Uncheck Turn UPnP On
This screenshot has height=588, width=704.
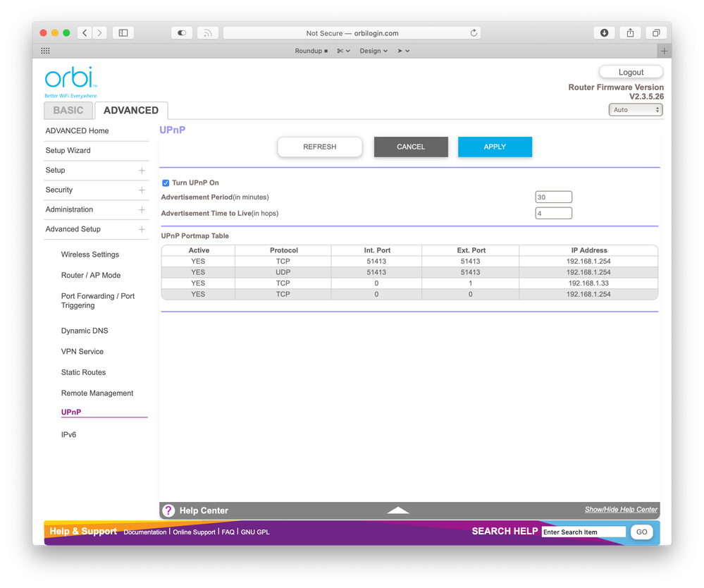click(x=166, y=183)
